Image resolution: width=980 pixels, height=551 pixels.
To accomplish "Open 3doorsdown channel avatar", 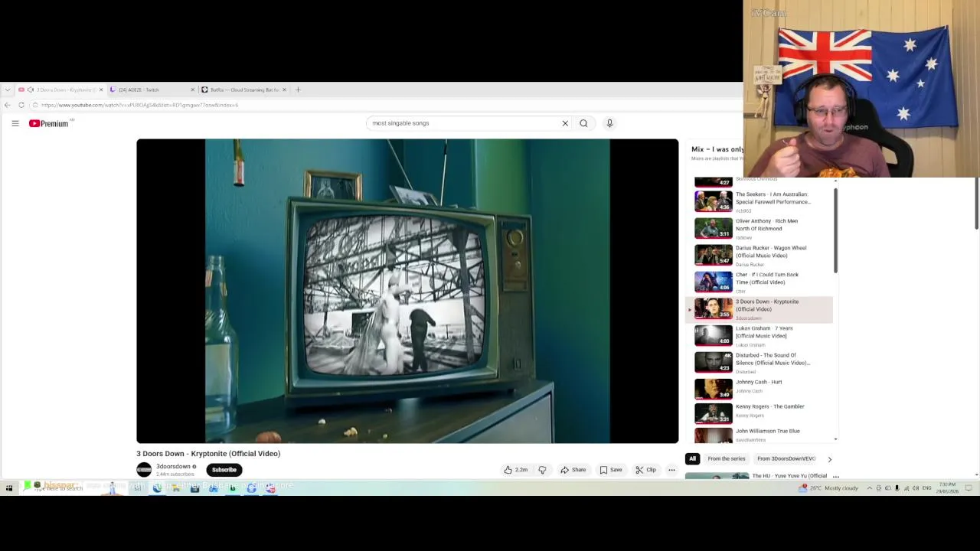I will (144, 470).
